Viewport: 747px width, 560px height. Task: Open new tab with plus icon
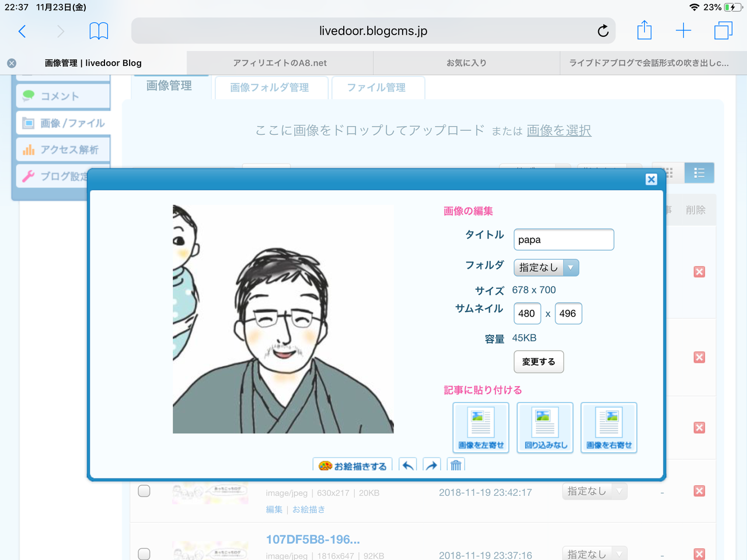683,31
